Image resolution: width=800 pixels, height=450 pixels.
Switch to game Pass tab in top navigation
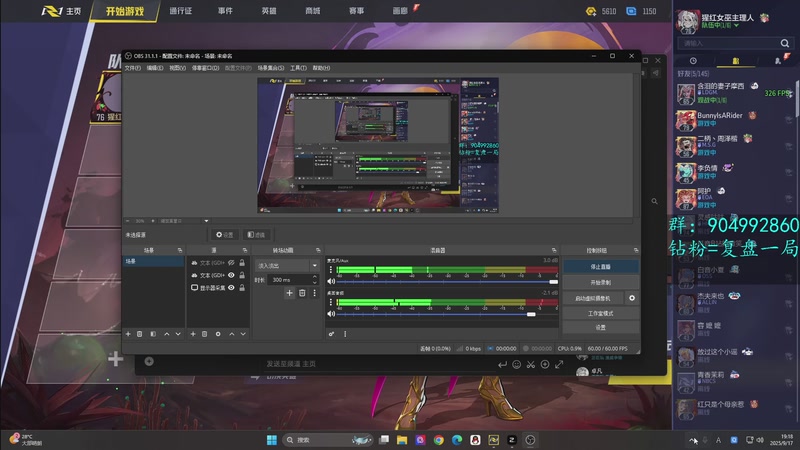(x=181, y=11)
